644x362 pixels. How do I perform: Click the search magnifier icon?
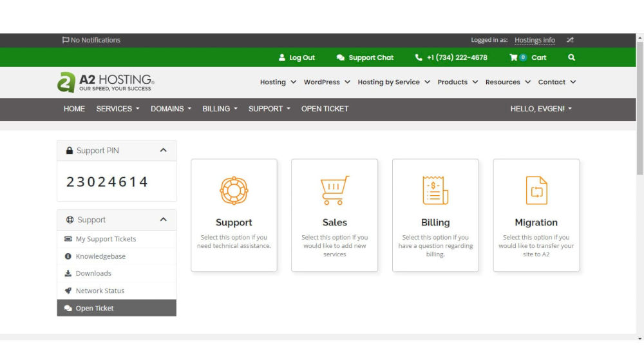[x=571, y=57]
